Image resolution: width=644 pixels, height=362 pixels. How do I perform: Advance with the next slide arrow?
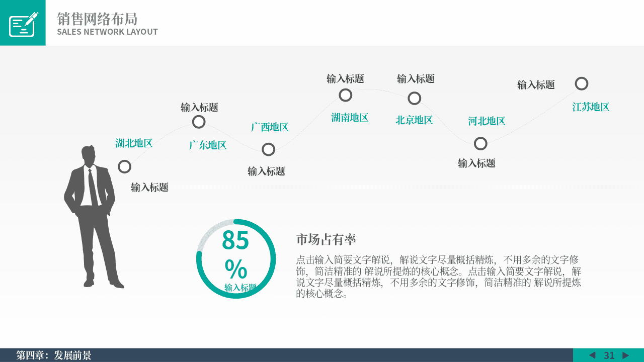tap(626, 355)
